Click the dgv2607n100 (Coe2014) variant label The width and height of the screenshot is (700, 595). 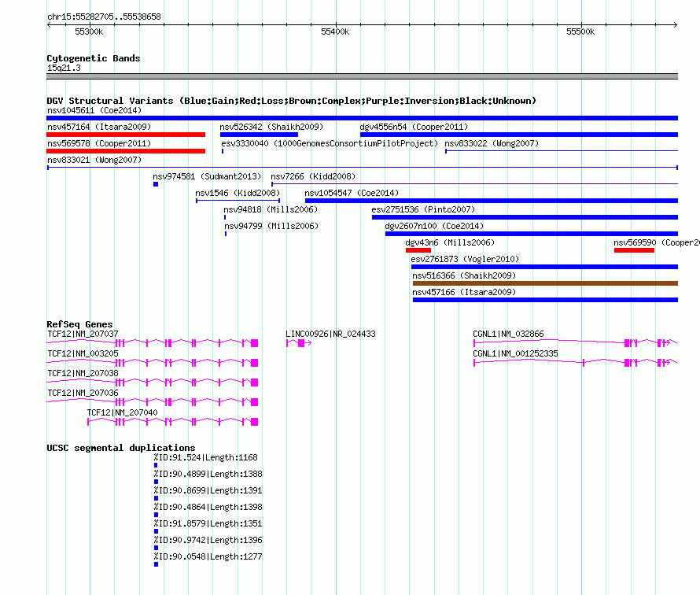coord(434,226)
